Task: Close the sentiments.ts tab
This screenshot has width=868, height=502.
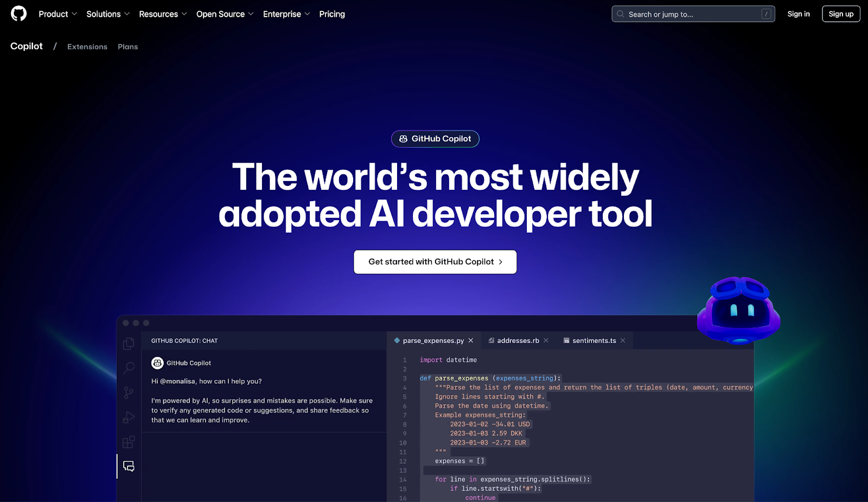Action: pyautogui.click(x=623, y=340)
